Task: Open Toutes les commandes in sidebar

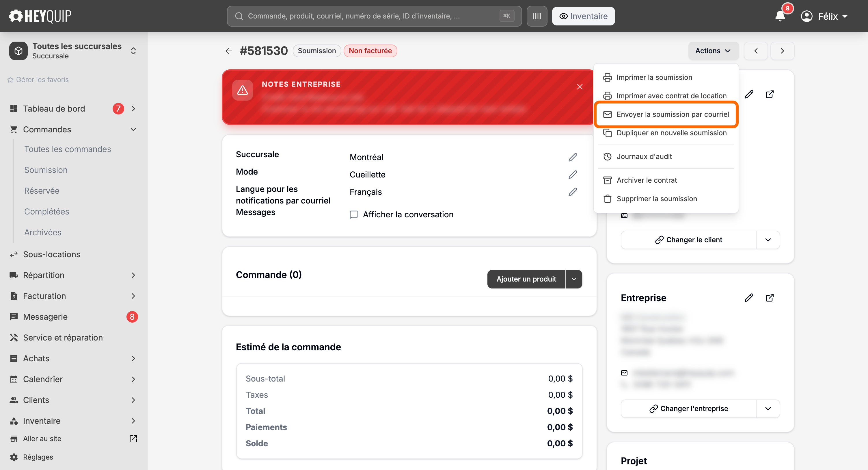Action: coord(67,149)
